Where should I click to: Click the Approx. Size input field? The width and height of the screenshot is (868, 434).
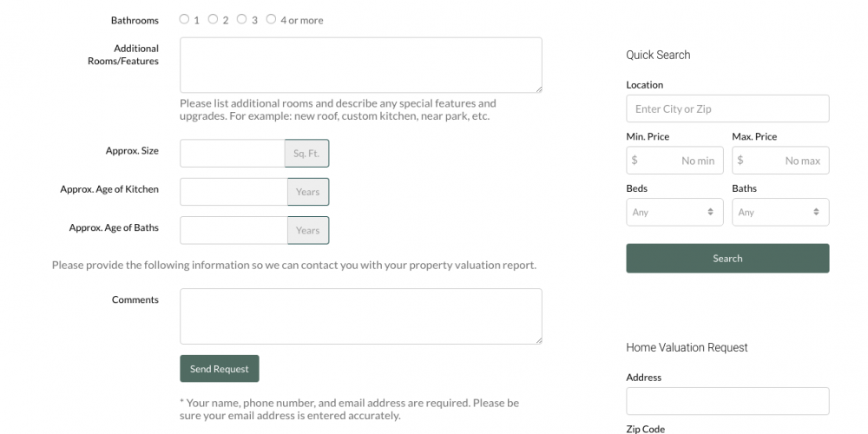(232, 154)
